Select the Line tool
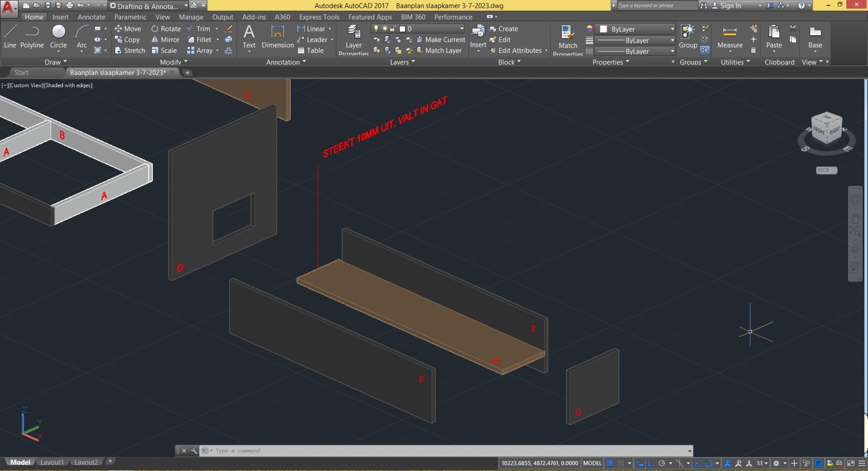Viewport: 868px width, 471px height. click(10, 37)
